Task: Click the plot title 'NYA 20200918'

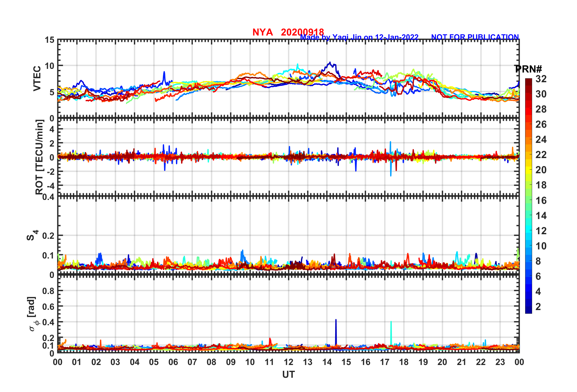Action: pos(288,32)
